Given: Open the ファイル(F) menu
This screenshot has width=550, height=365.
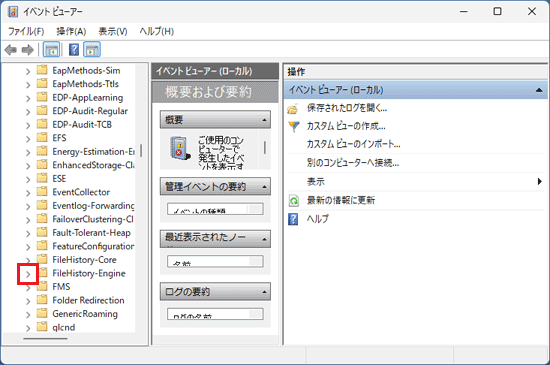Looking at the screenshot, I should coord(26,32).
